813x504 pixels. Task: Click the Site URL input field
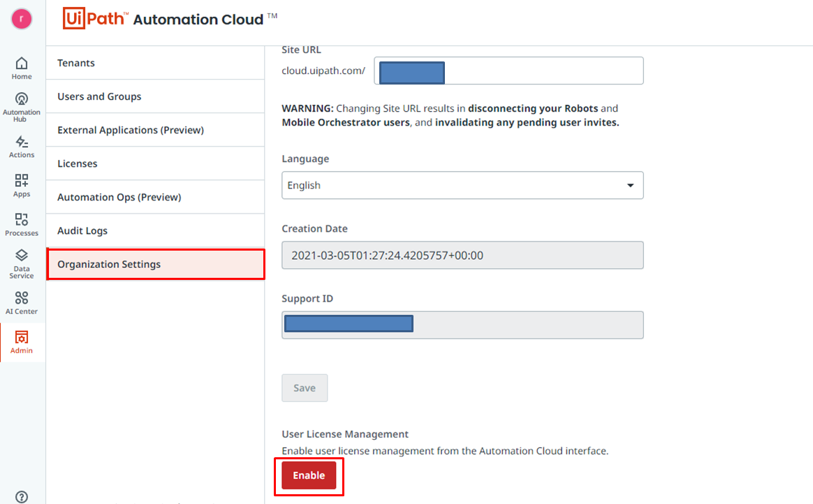click(508, 71)
